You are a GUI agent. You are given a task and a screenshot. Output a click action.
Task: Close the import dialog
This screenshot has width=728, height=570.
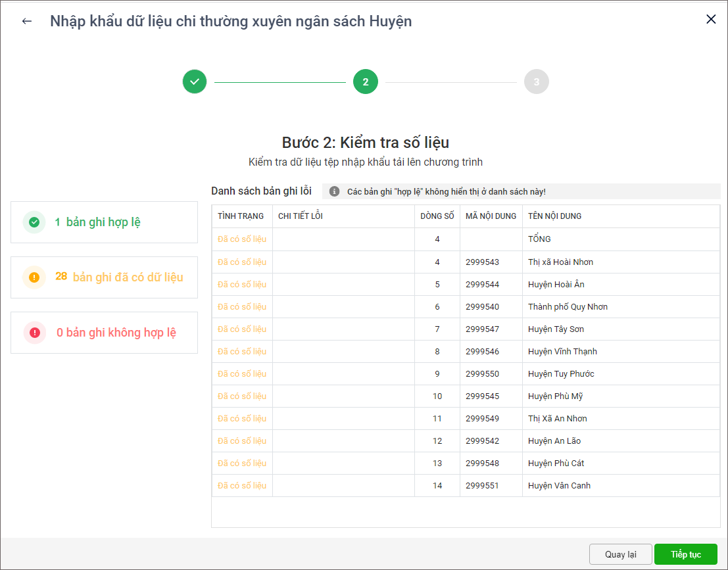pyautogui.click(x=711, y=20)
